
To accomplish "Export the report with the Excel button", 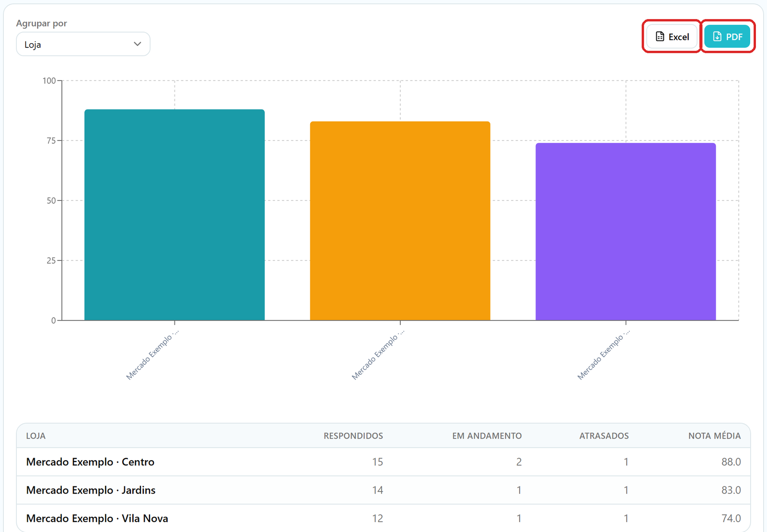I will [x=672, y=36].
